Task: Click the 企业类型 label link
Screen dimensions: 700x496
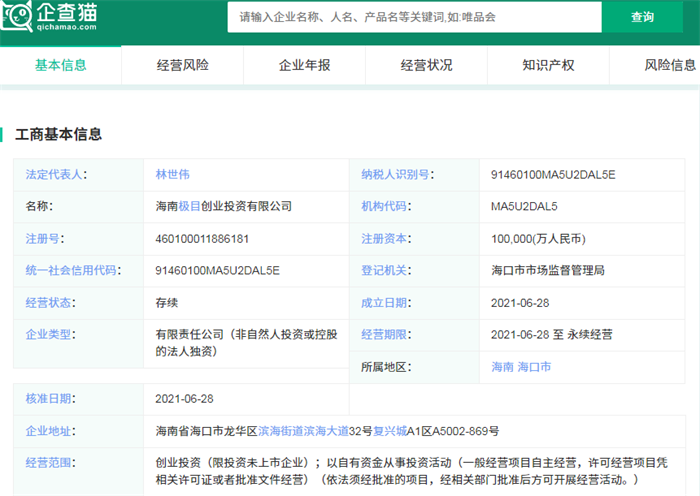Action: tap(48, 334)
